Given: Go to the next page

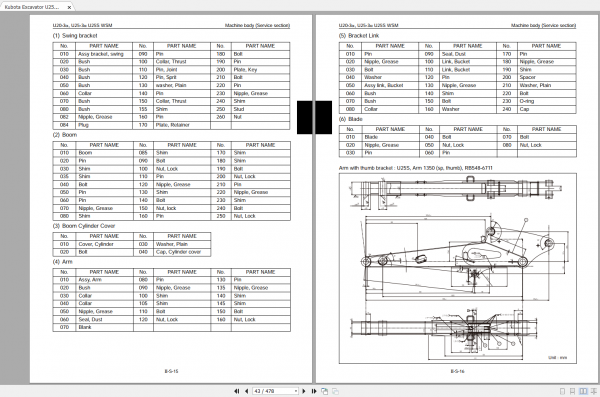Looking at the screenshot, I should coord(304,391).
